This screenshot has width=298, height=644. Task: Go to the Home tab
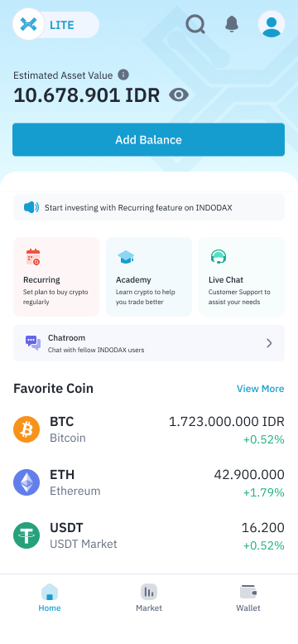point(50,598)
